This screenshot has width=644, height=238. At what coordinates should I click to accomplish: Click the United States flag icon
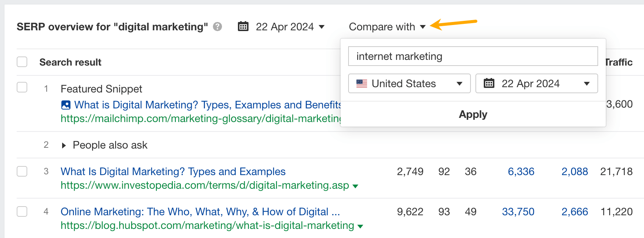click(362, 83)
